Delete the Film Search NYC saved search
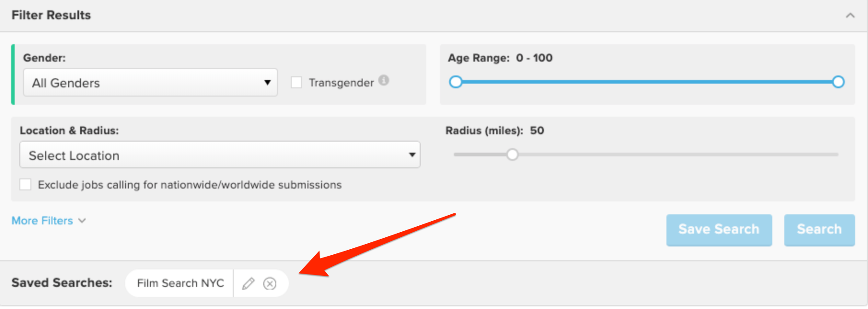The image size is (868, 309). pos(270,284)
